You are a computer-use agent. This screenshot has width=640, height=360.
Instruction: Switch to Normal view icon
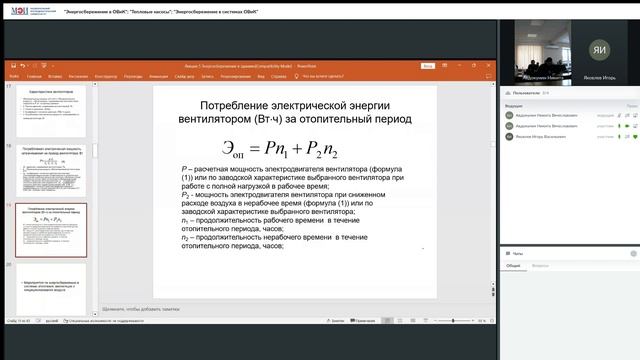coord(387,321)
